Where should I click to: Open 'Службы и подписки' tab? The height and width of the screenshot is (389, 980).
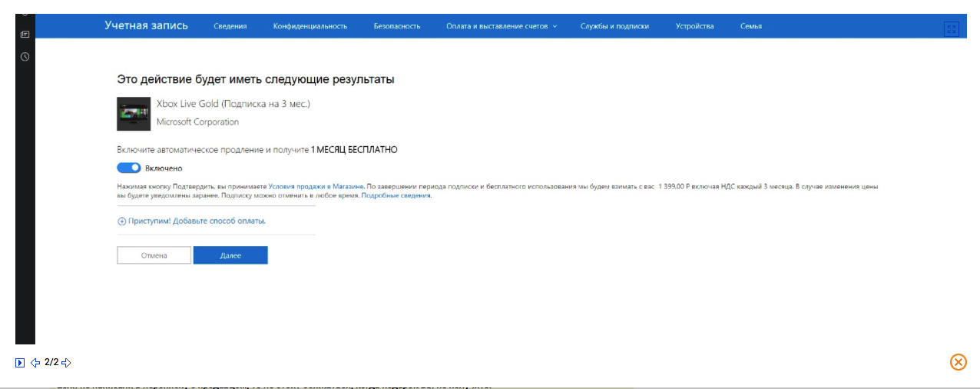[614, 26]
